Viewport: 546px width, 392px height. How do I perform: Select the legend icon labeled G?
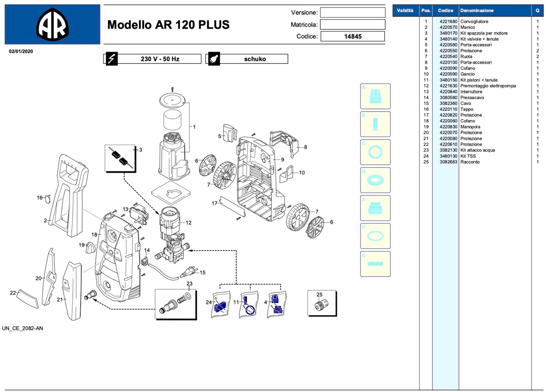coord(375,264)
